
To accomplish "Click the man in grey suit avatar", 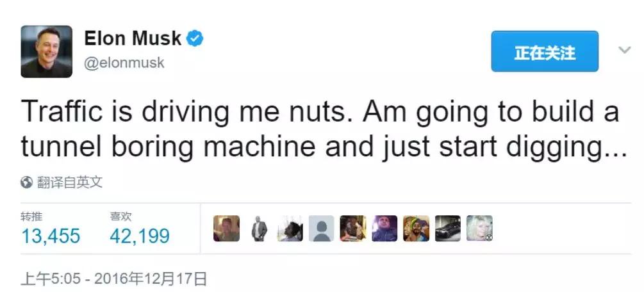I will coord(258,229).
